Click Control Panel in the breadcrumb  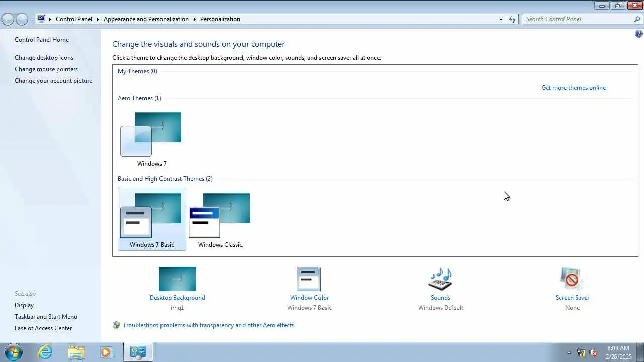(74, 19)
